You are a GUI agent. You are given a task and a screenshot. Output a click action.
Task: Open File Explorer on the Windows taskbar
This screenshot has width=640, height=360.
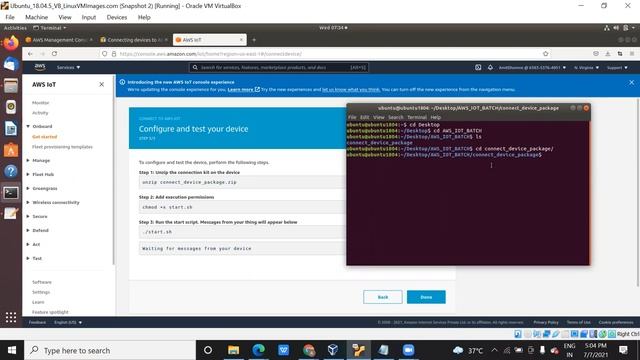233,350
